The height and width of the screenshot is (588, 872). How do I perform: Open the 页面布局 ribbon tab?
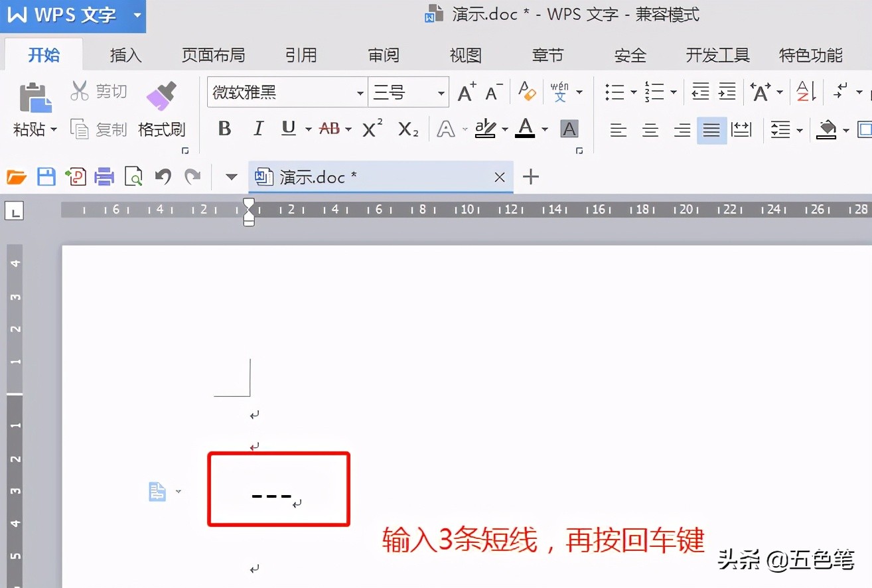(x=214, y=55)
